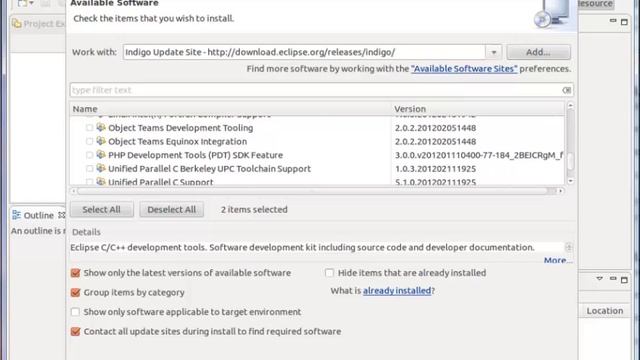Check Object Teams Development Tooling checkbox

[x=89, y=128]
